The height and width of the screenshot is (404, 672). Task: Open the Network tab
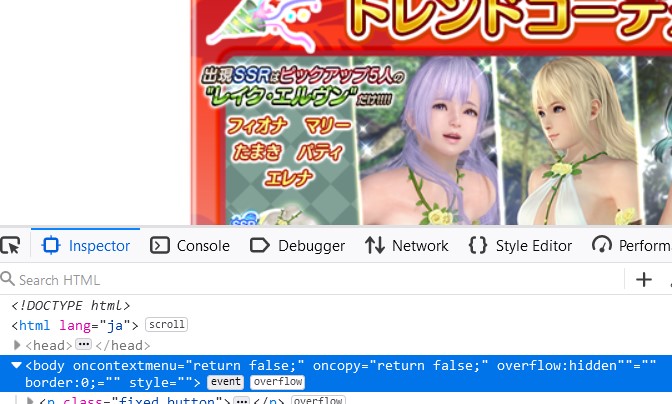(x=407, y=246)
